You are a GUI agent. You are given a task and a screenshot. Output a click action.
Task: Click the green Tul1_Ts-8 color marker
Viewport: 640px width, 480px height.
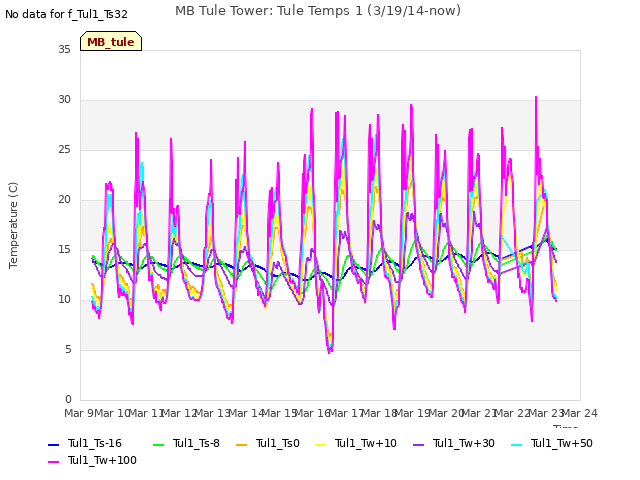[158, 444]
